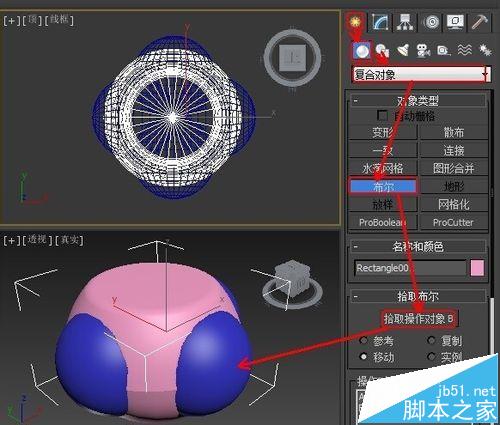Open the perspective viewport 真实 shading menu
The height and width of the screenshot is (425, 500).
coord(69,240)
